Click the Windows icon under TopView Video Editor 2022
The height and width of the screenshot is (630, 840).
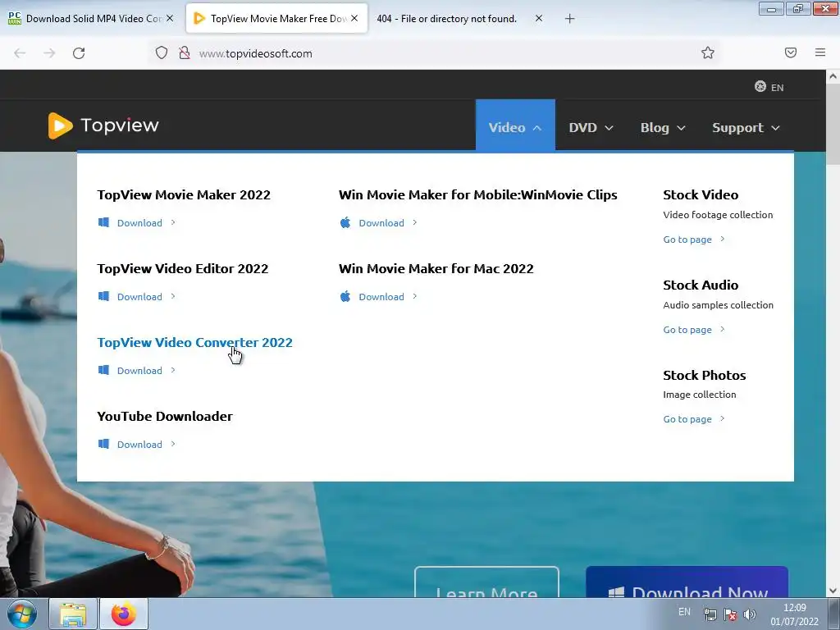pos(104,296)
